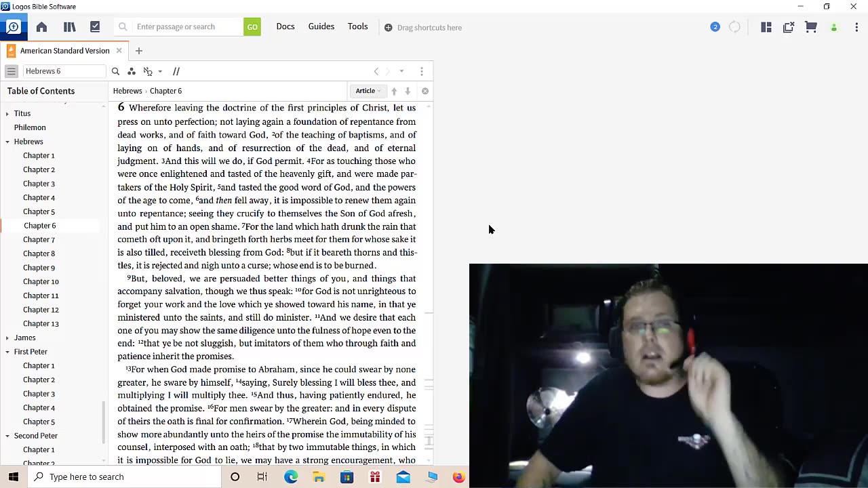The image size is (868, 488).
Task: Open the Mail app from taskbar
Action: tap(403, 476)
